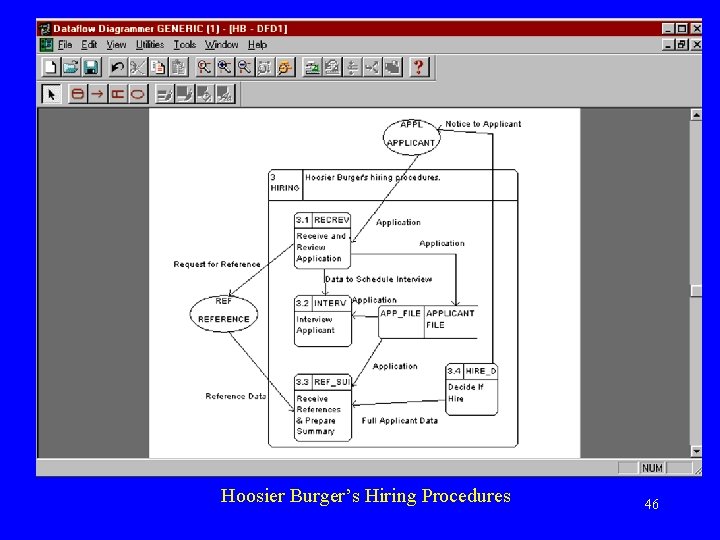
Task: Click the 'Full Applicant Data' flow label
Action: [399, 421]
